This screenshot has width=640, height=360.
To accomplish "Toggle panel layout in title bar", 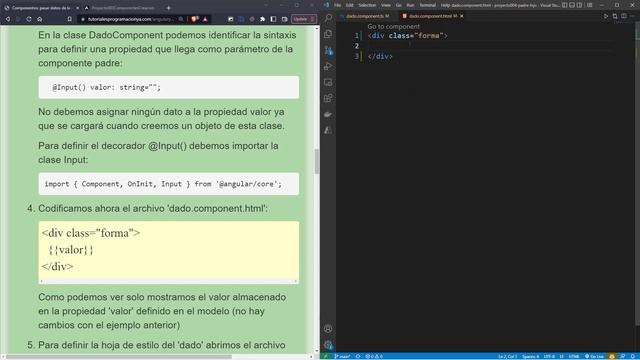I will pyautogui.click(x=572, y=5).
